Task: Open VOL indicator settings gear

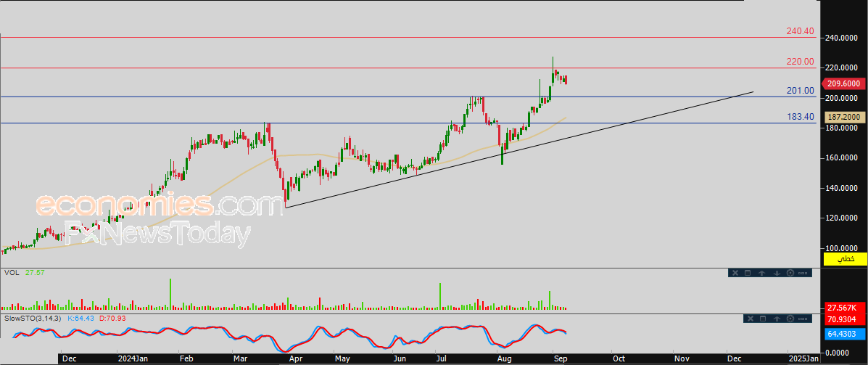Action: click(x=790, y=273)
